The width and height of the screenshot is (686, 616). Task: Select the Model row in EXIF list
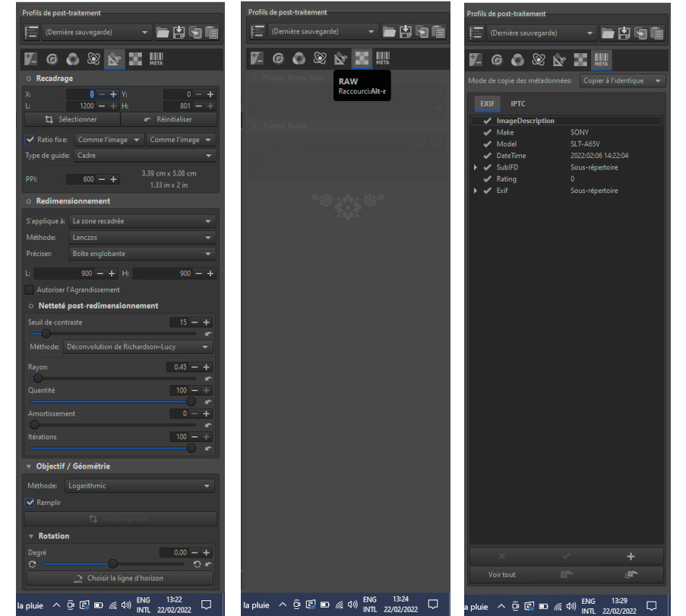[506, 144]
